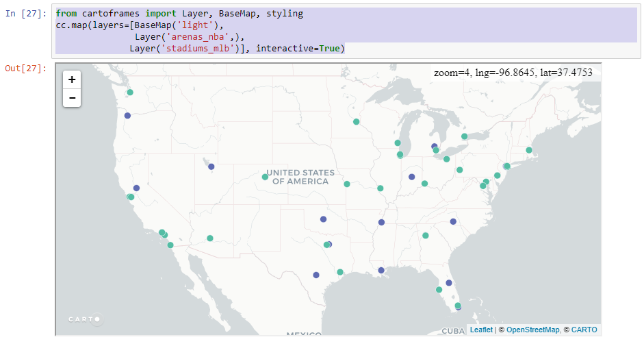Image resolution: width=644 pixels, height=346 pixels.
Task: Select green point near Philadelphia
Action: click(x=497, y=175)
